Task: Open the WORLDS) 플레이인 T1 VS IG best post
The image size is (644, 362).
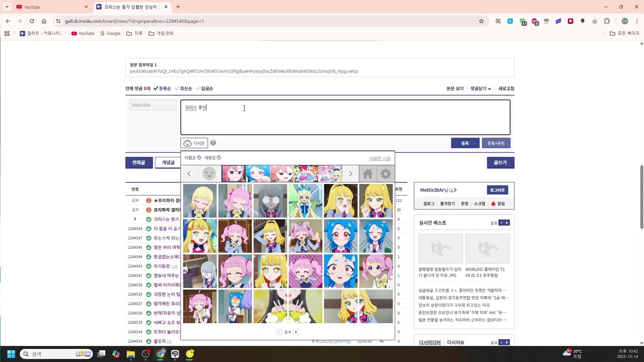Action: 487,255
